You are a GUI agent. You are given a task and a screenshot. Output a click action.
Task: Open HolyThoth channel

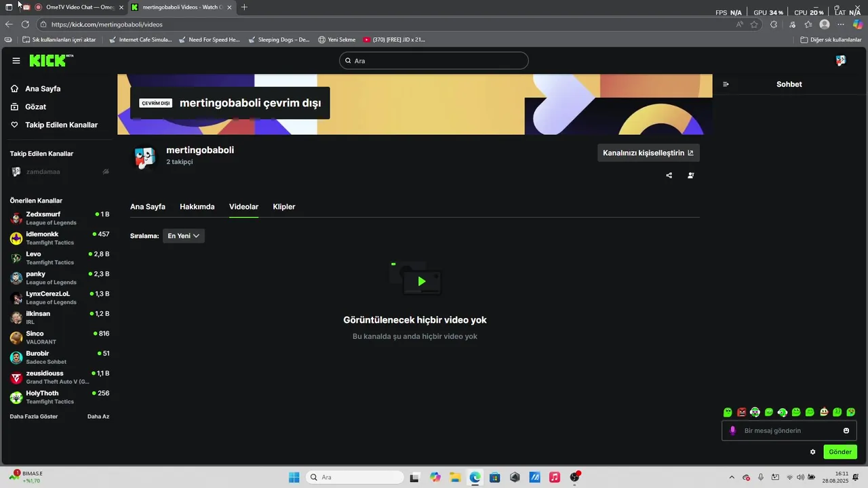point(60,397)
